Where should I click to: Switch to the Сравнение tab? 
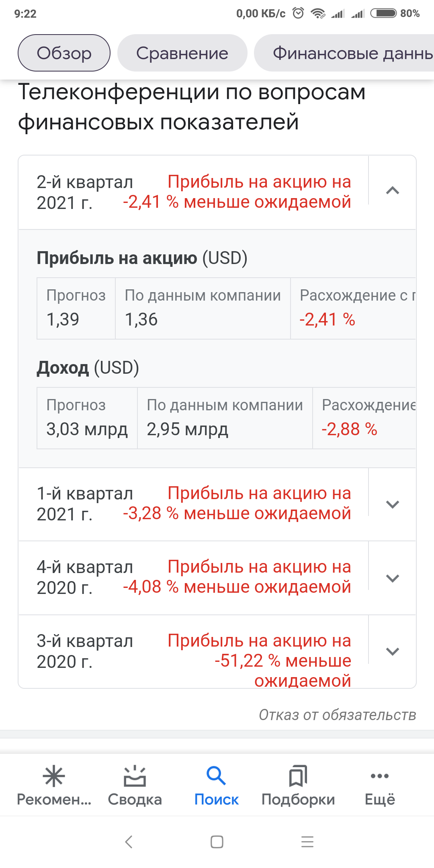pyautogui.click(x=182, y=53)
